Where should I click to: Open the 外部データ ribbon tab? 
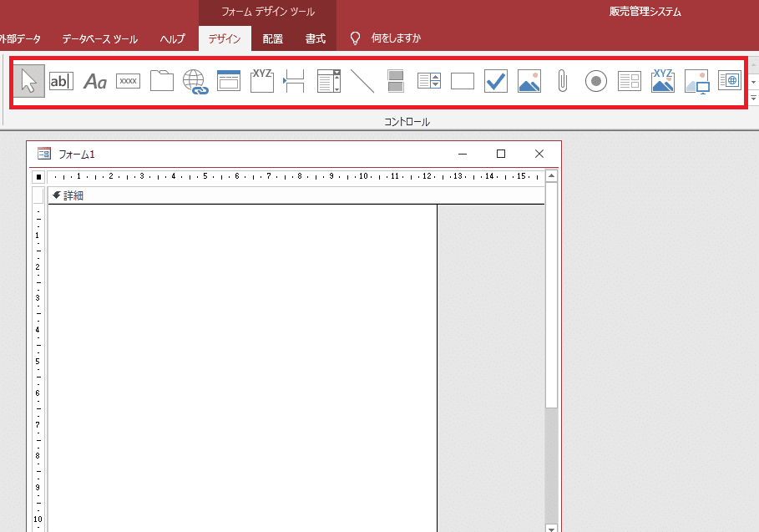coord(20,38)
